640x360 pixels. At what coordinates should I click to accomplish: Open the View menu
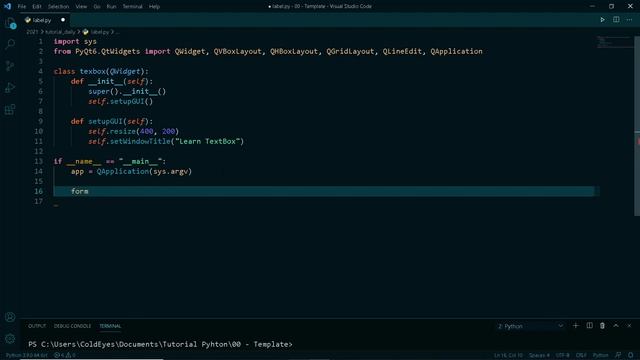[x=81, y=7]
